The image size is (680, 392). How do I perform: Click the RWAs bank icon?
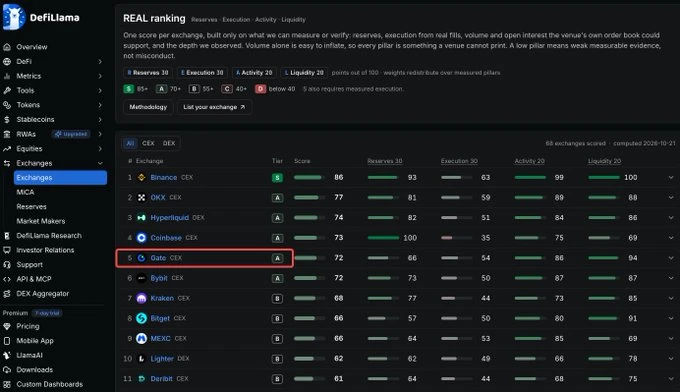(x=7, y=134)
